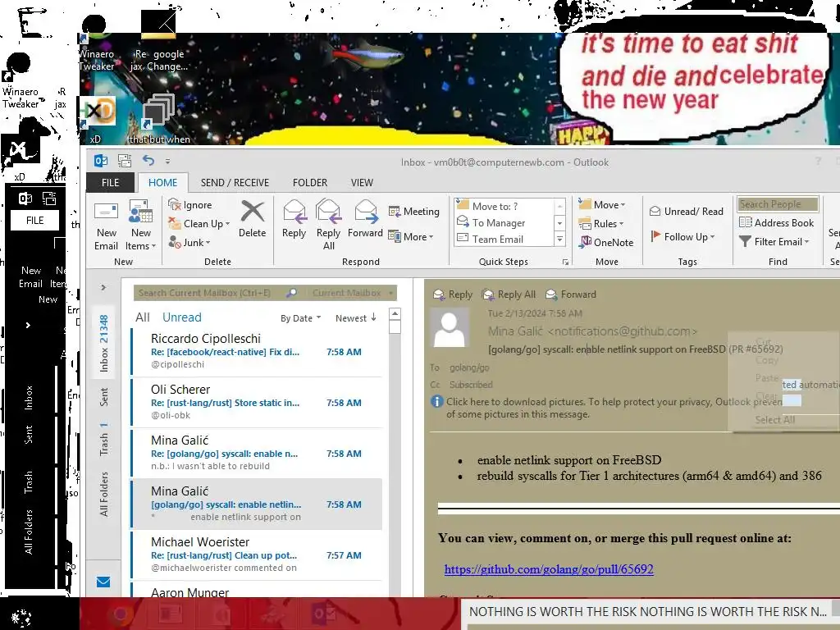840x630 pixels.
Task: Expand the folder pane chevron
Action: pos(103,288)
